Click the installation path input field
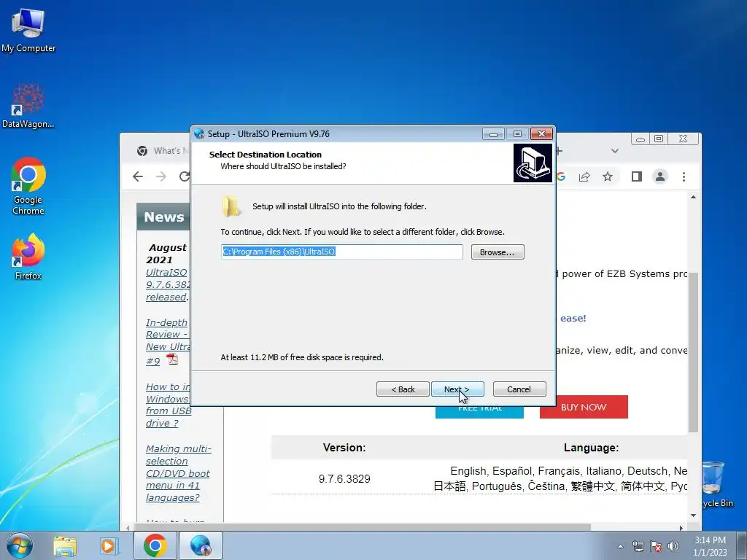 (x=342, y=252)
